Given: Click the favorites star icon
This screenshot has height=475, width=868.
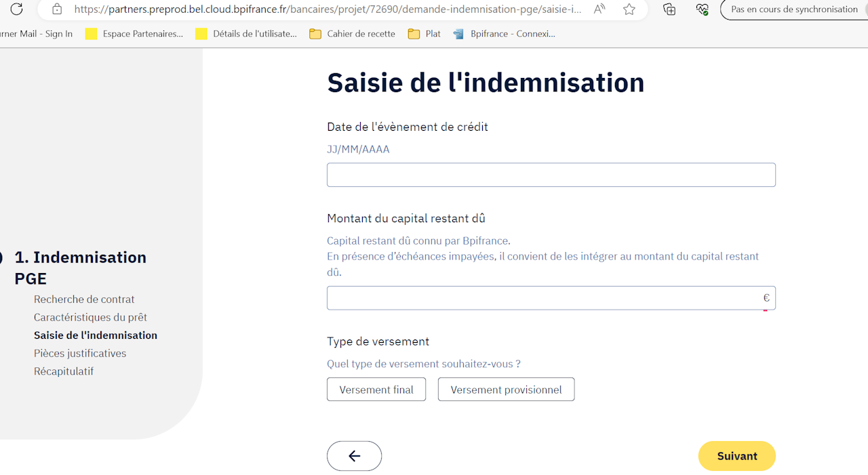Looking at the screenshot, I should pyautogui.click(x=629, y=9).
